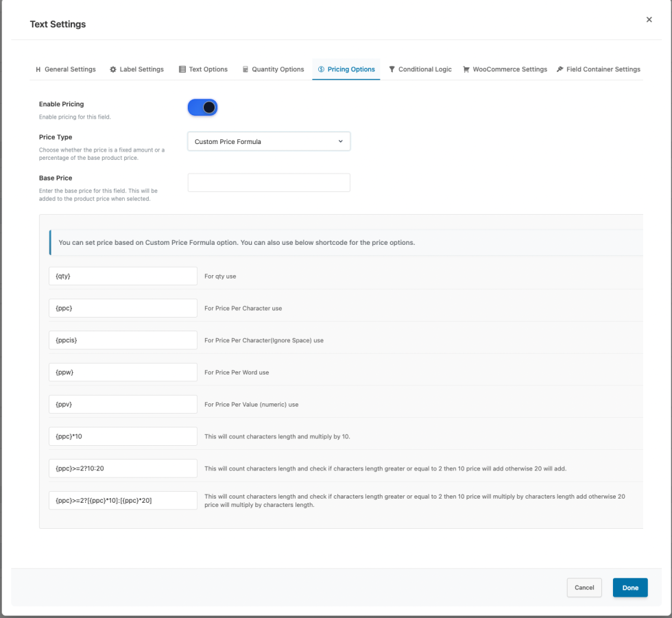Open the Price Type dropdown
The width and height of the screenshot is (672, 618).
click(269, 141)
